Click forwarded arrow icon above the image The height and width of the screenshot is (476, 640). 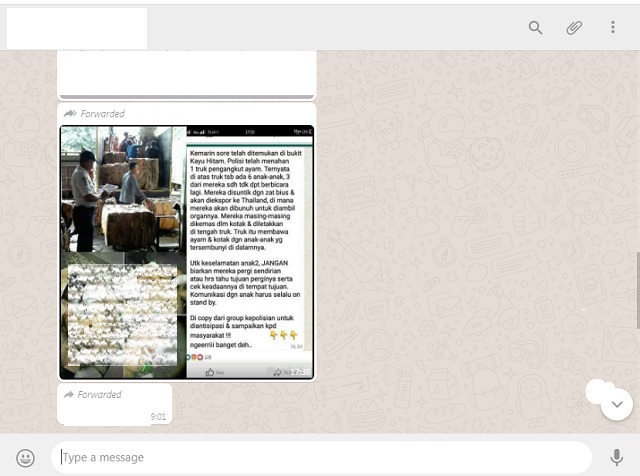[70, 114]
